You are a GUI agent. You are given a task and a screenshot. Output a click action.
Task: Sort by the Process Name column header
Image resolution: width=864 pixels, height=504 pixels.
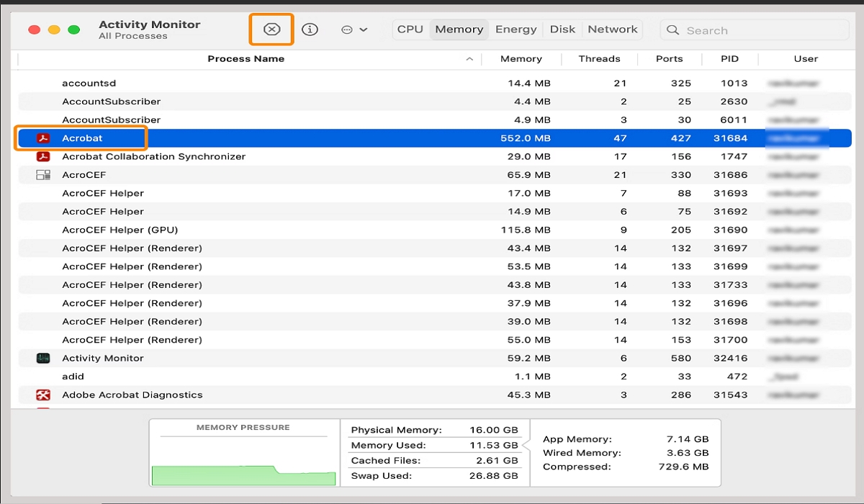[x=246, y=59]
